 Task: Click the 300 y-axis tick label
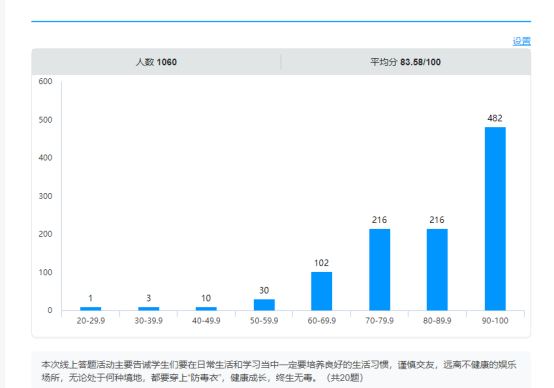pyautogui.click(x=45, y=196)
